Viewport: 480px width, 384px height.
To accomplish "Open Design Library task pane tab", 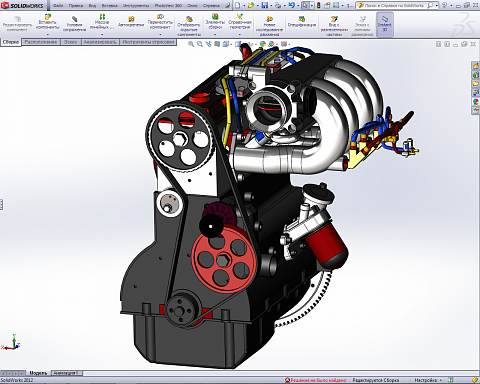I will click(x=476, y=75).
